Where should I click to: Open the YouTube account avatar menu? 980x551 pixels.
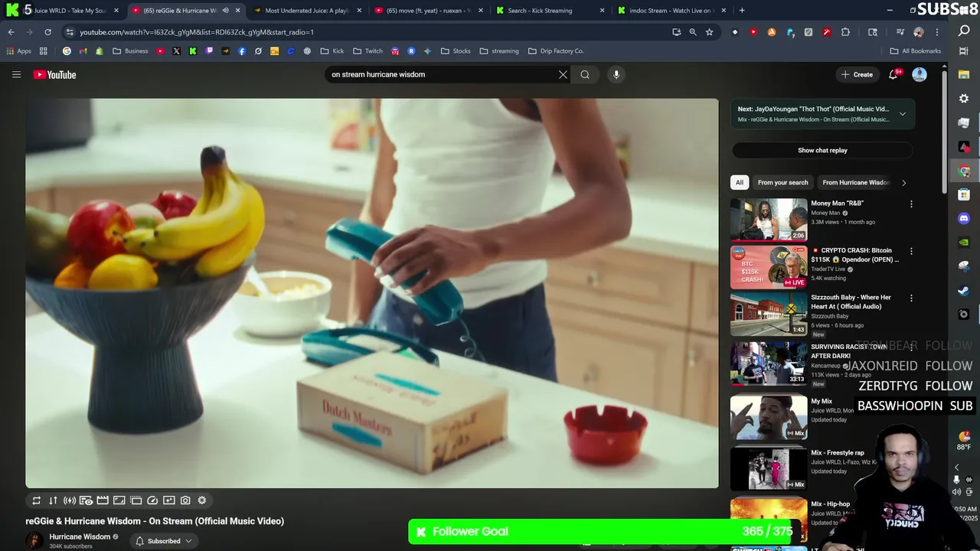tap(920, 74)
